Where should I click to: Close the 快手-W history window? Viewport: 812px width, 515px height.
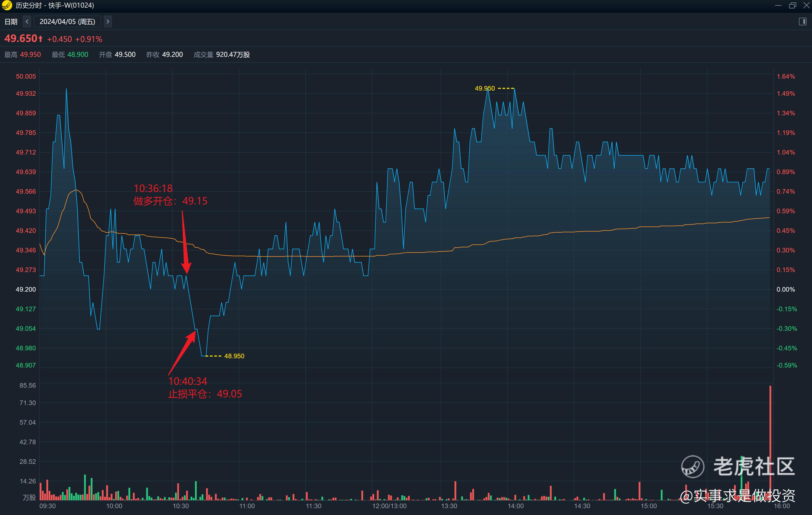point(806,5)
